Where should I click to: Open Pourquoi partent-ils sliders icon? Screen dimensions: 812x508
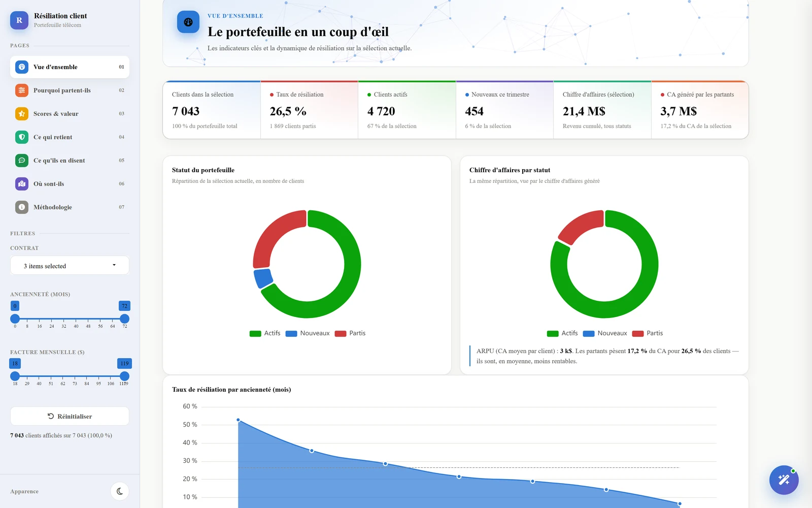click(22, 90)
